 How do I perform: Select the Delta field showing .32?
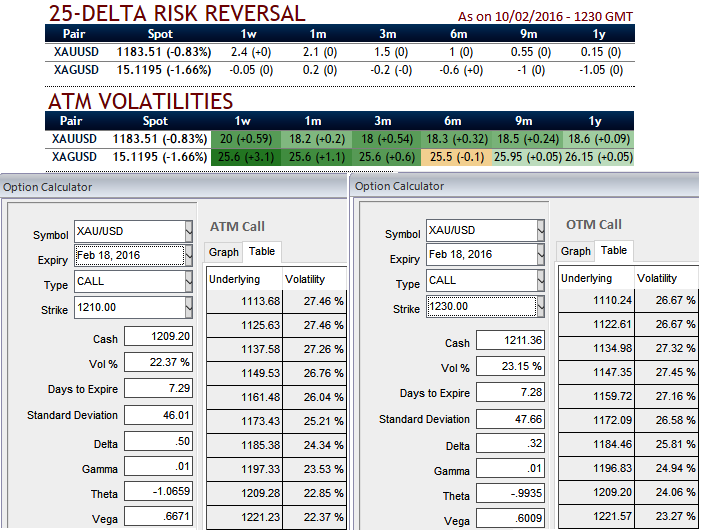click(x=509, y=445)
